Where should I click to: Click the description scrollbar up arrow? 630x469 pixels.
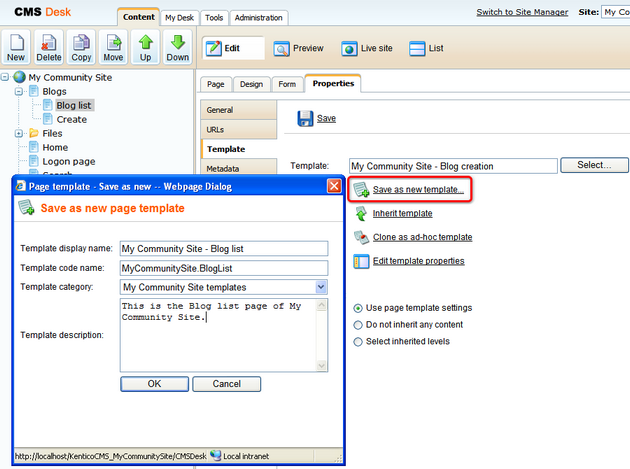point(322,305)
